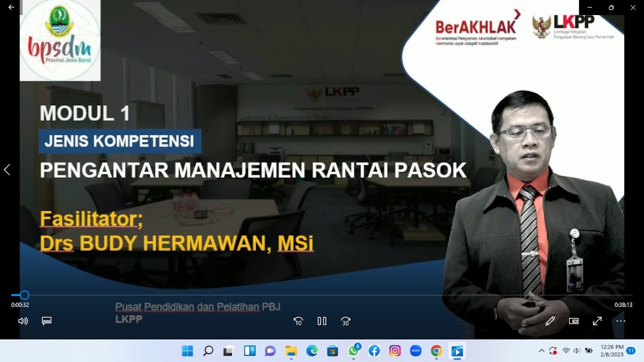Click the system tray volume icon
This screenshot has height=362, width=644.
click(577, 351)
